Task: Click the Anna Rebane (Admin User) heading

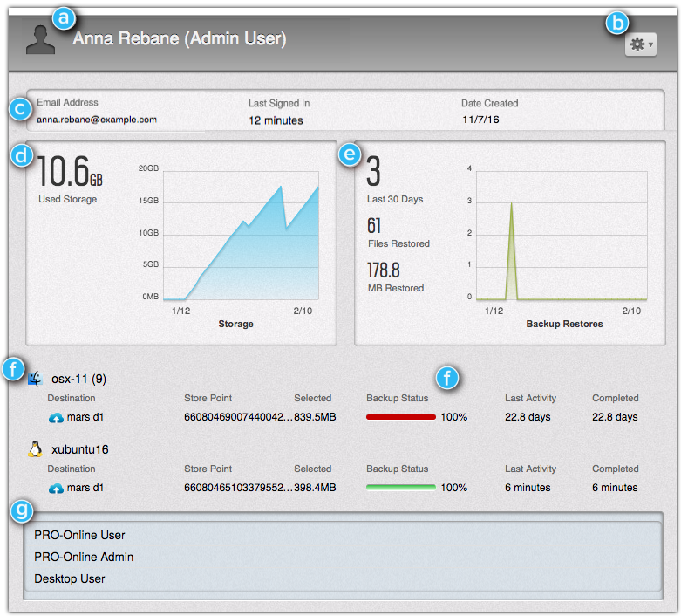Action: (x=180, y=38)
